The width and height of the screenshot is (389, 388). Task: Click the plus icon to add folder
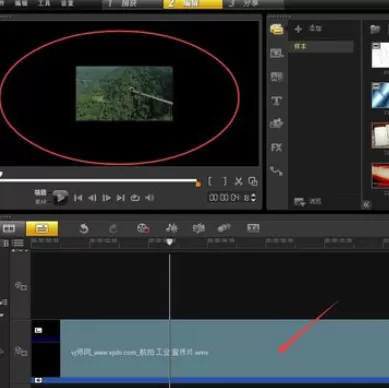(298, 29)
